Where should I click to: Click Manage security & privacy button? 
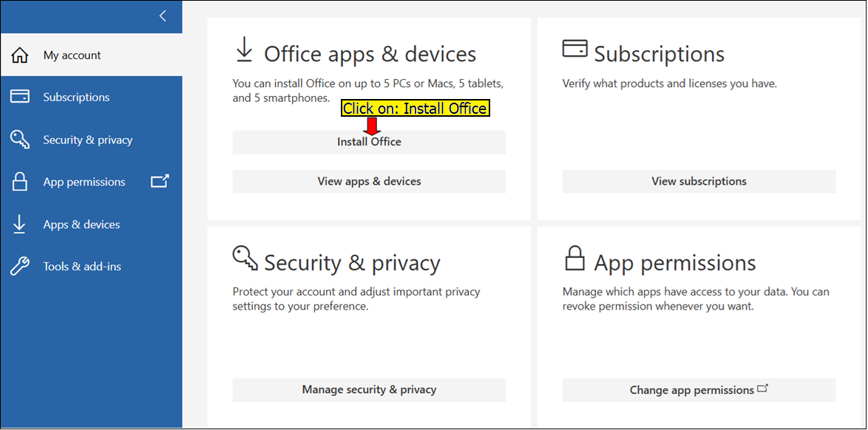point(369,390)
